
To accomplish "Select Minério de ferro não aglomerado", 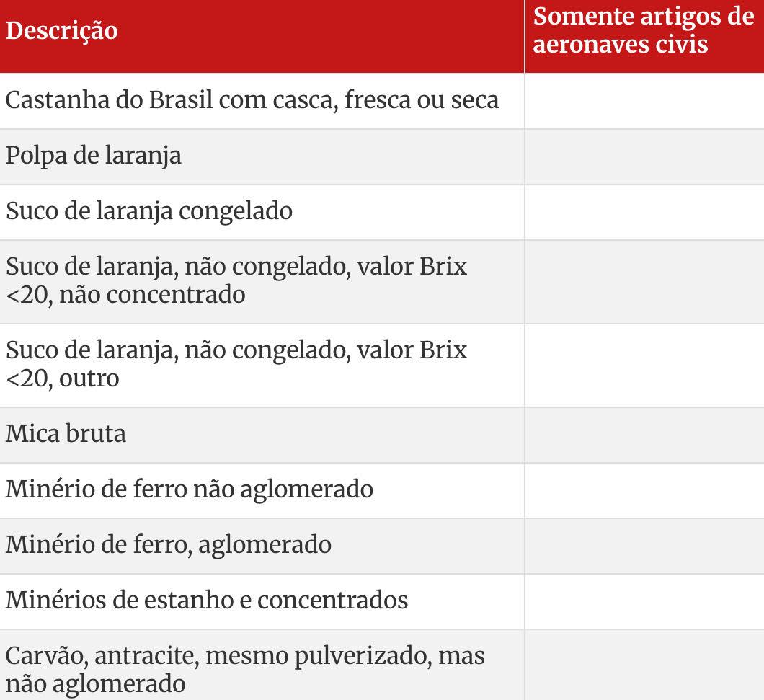I will click(x=190, y=489).
